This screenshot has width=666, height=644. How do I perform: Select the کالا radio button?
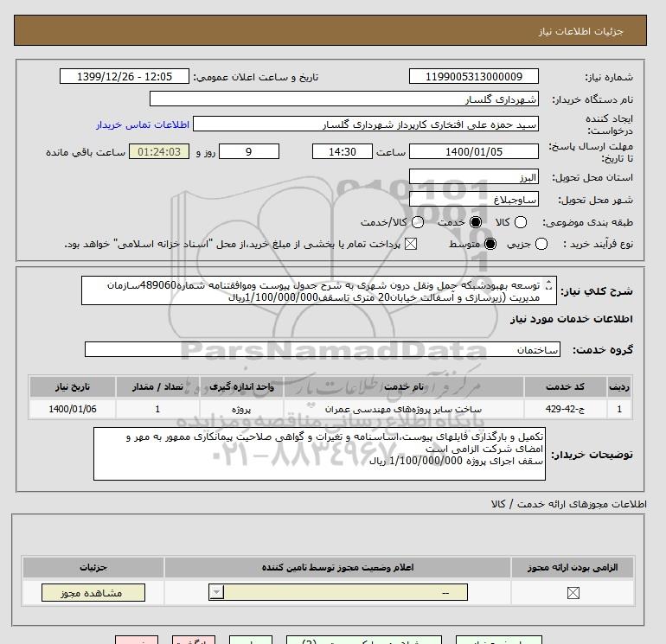coord(521,222)
